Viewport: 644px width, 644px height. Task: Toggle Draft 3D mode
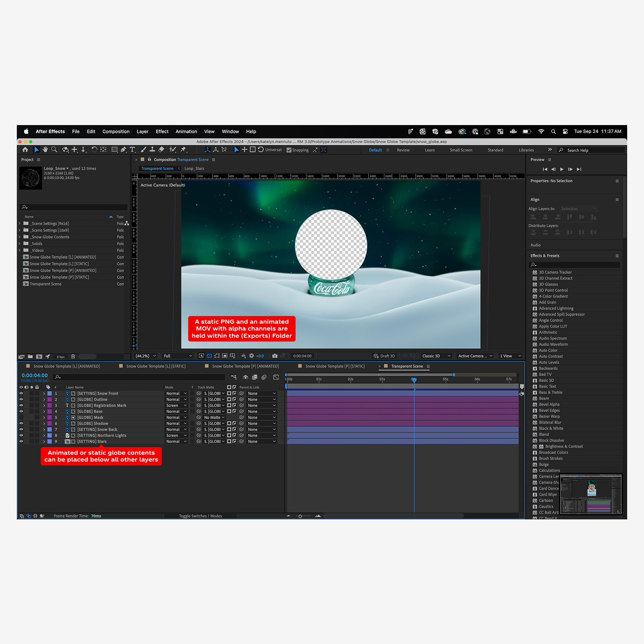[384, 356]
